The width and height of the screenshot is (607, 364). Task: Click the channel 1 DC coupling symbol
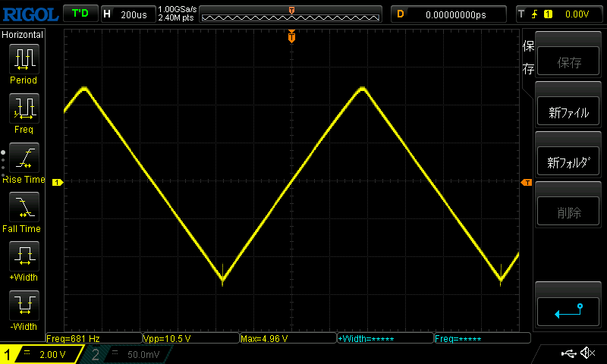(27, 353)
